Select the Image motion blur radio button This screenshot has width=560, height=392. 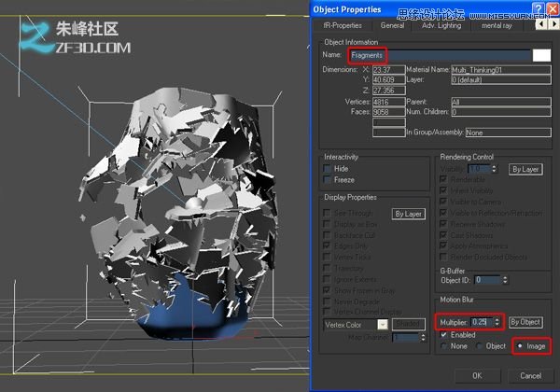pos(520,346)
